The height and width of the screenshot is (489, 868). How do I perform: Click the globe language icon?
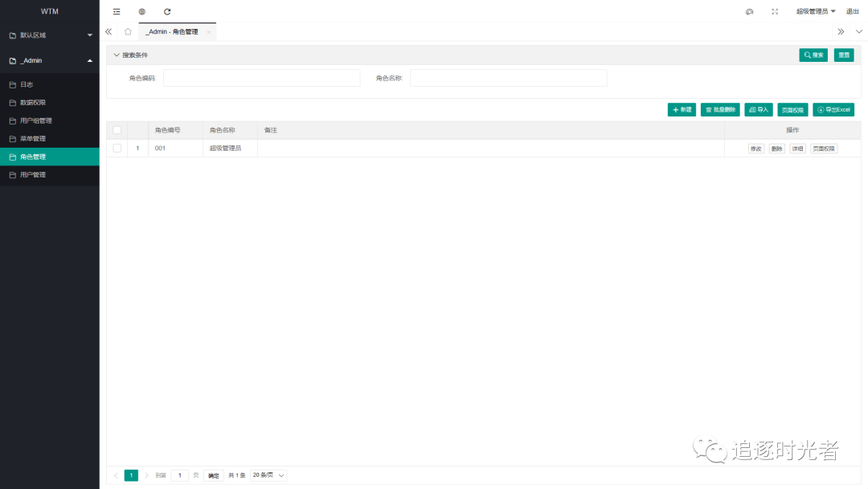tap(141, 11)
